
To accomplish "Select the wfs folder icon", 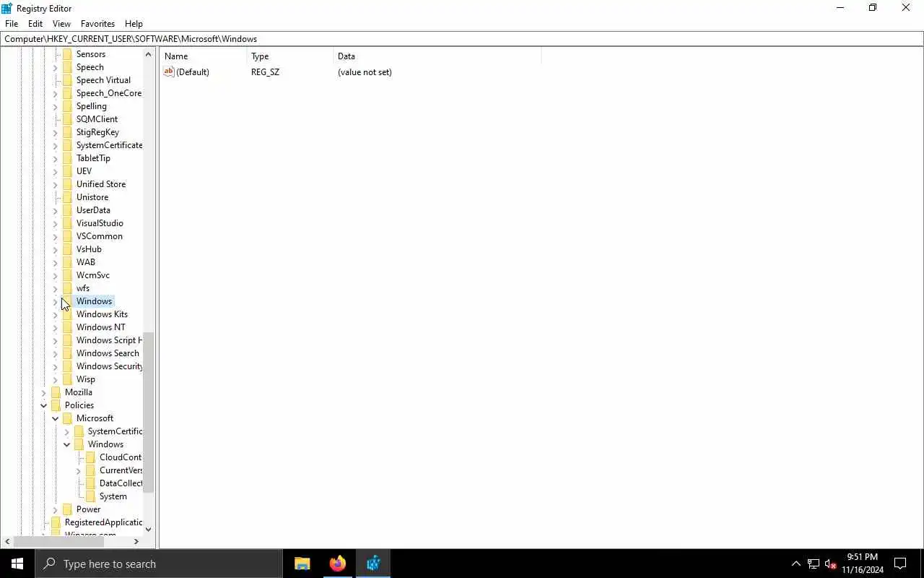I will point(68,288).
